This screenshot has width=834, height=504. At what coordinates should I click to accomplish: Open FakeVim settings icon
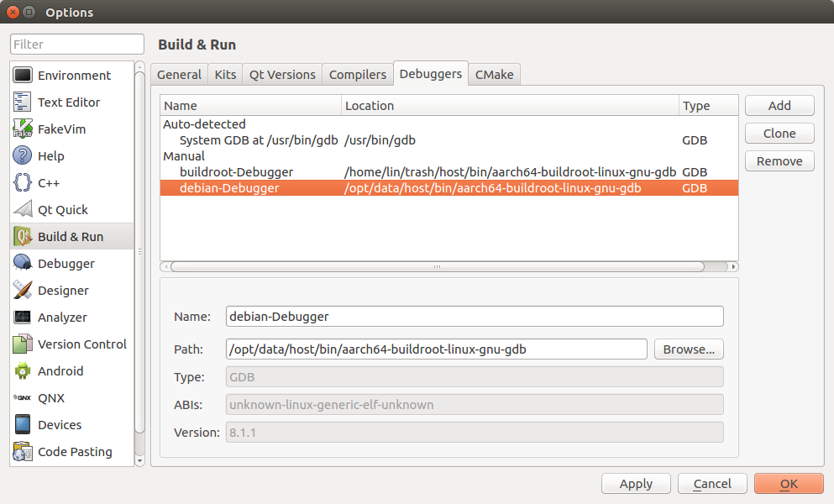[23, 129]
